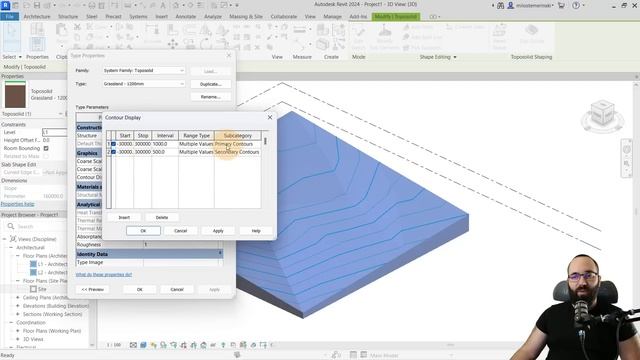
Task: Open the Type dropdown showing Grassland
Action: 144,84
